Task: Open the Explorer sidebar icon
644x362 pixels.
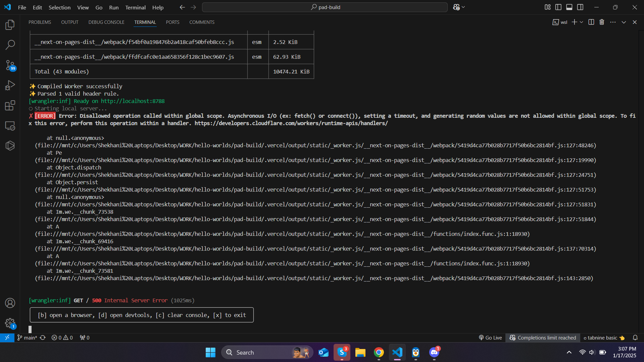Action: click(10, 24)
